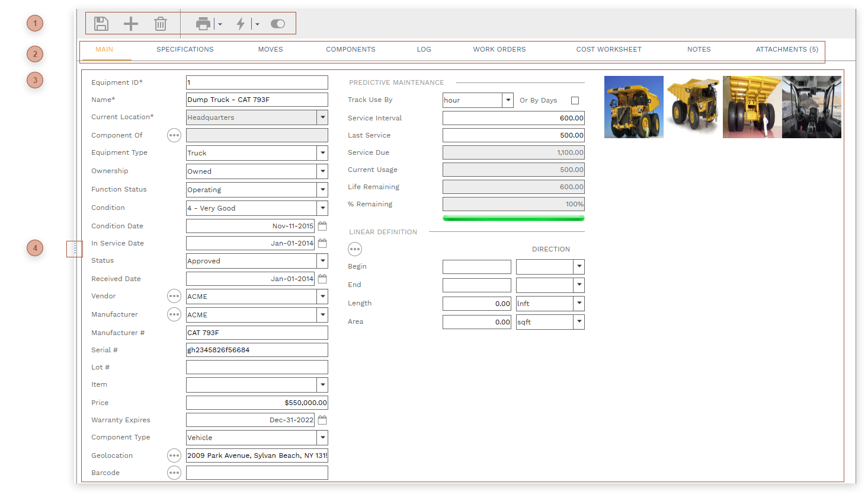Viewport: 868px width, 497px height.
Task: Open the Cost Worksheet tab
Action: click(x=608, y=50)
